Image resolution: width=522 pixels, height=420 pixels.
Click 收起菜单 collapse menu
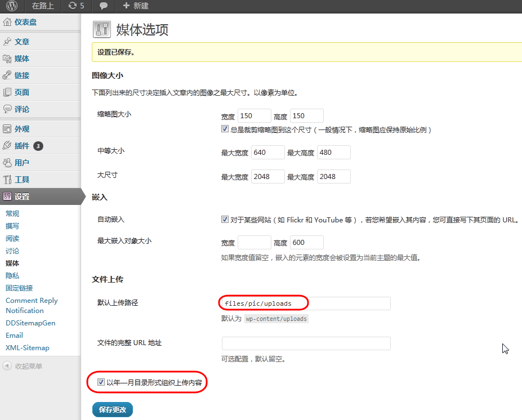coord(29,366)
